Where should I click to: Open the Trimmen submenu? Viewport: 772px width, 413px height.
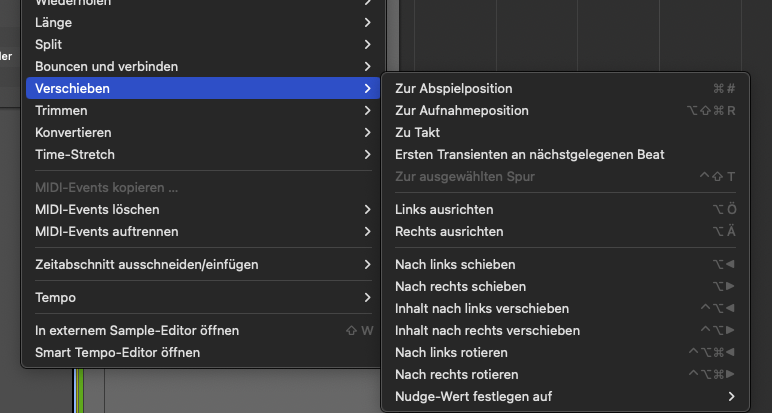click(203, 110)
